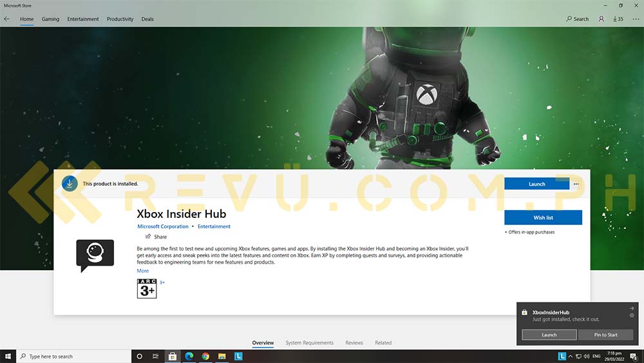Viewport: 644px width, 363px height.
Task: Click ENG language indicator
Action: coord(596,357)
